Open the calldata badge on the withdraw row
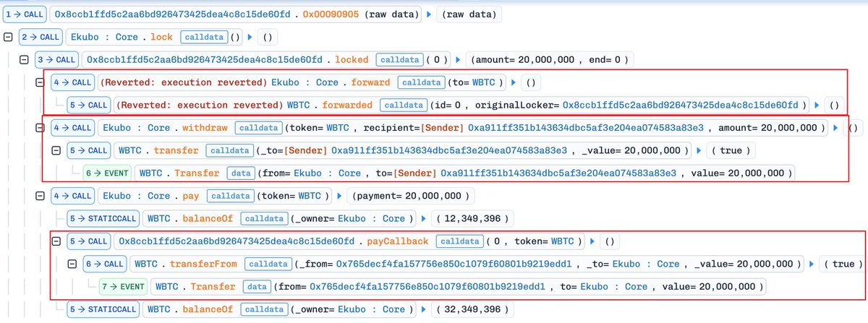This screenshot has height=323, width=868. (x=258, y=128)
